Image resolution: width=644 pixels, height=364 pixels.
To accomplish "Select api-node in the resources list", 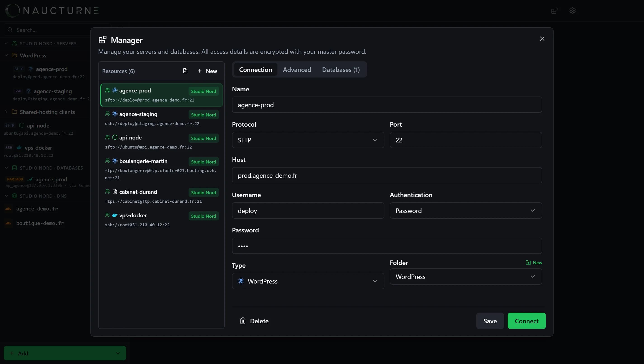I will click(x=161, y=142).
